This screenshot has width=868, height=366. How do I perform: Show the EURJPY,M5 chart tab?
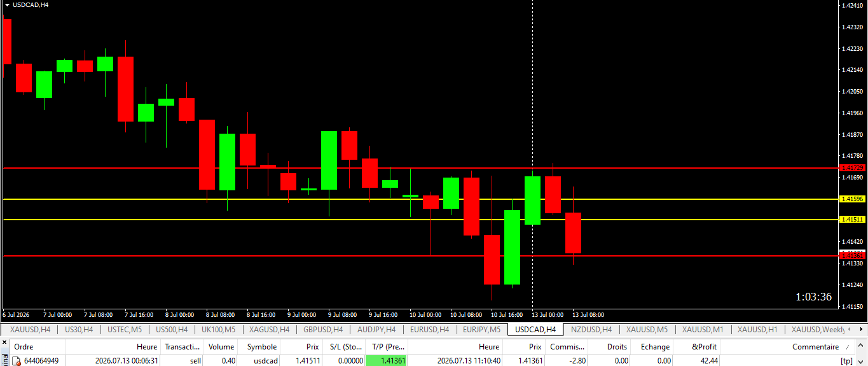[x=481, y=329]
